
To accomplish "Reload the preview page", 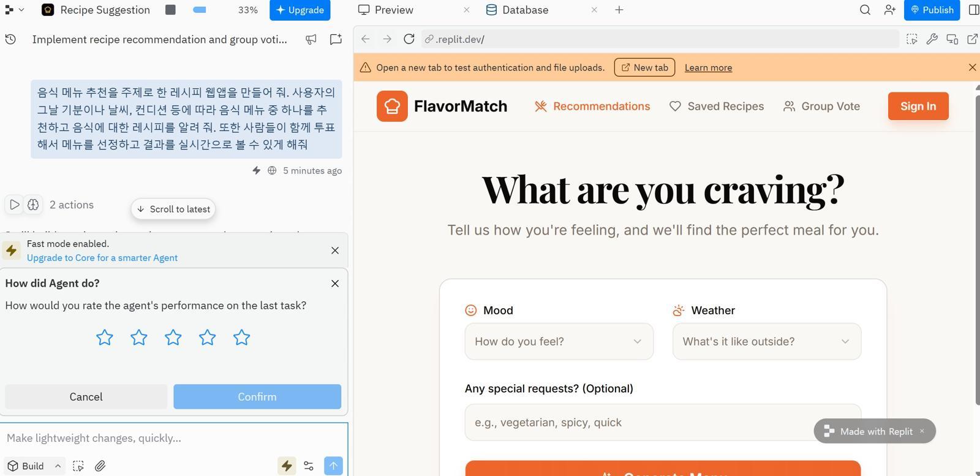I will coord(409,39).
